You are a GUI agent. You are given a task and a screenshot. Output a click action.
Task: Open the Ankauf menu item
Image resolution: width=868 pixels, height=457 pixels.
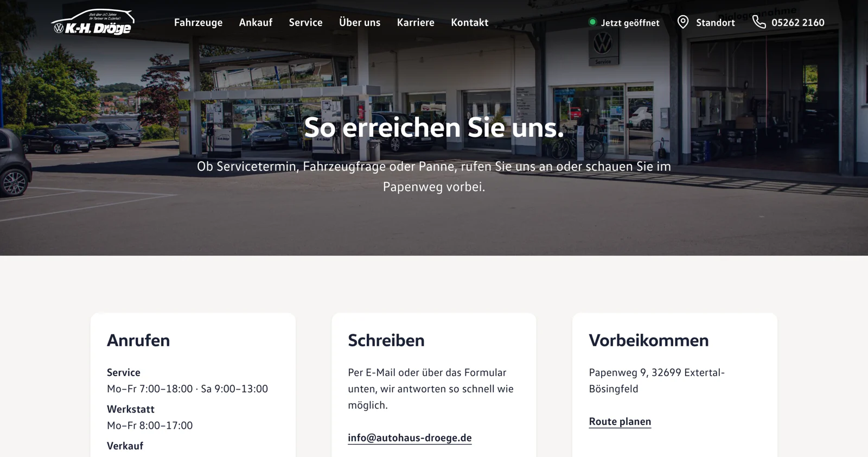click(256, 22)
